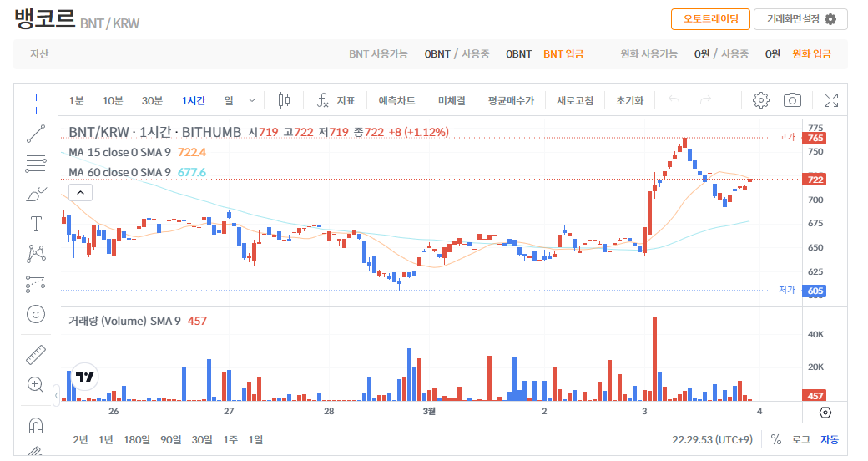Set chart range to 1주
This screenshot has width=868, height=461.
pyautogui.click(x=230, y=439)
